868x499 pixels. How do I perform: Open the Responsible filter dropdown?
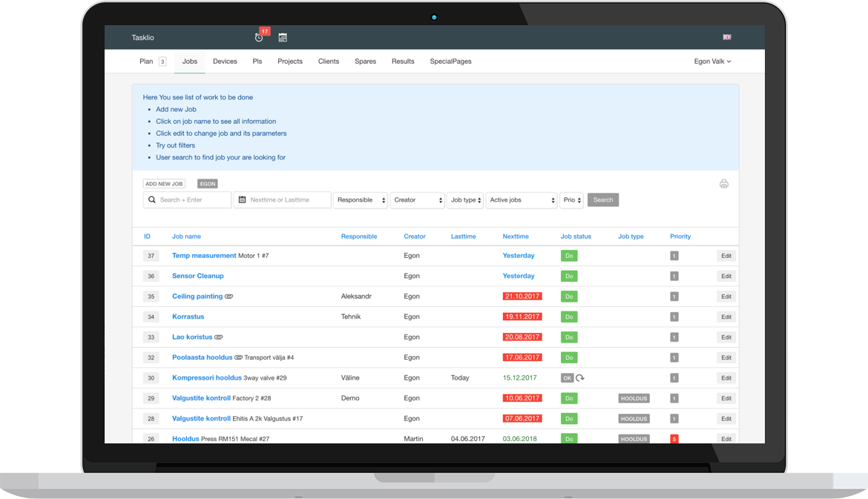(360, 199)
